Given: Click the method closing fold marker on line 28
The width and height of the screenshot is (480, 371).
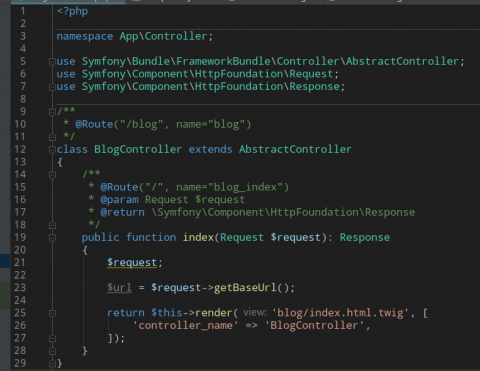Looking at the screenshot, I should (x=52, y=351).
